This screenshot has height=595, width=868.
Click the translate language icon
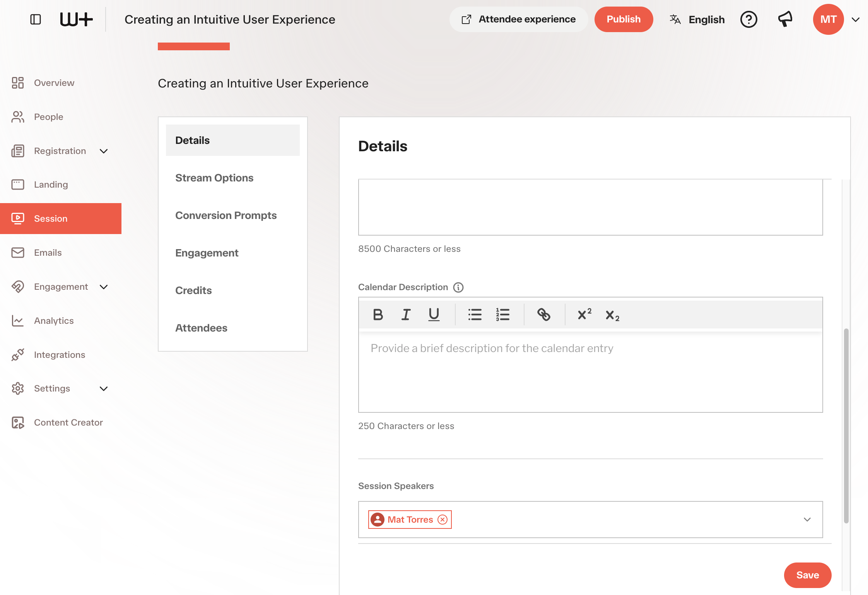click(675, 19)
